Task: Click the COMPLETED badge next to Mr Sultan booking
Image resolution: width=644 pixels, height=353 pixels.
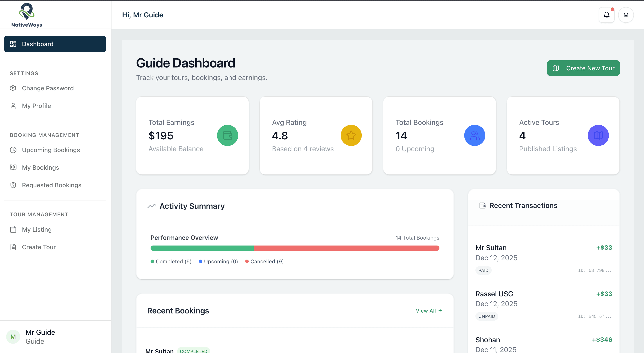Action: pos(194,351)
